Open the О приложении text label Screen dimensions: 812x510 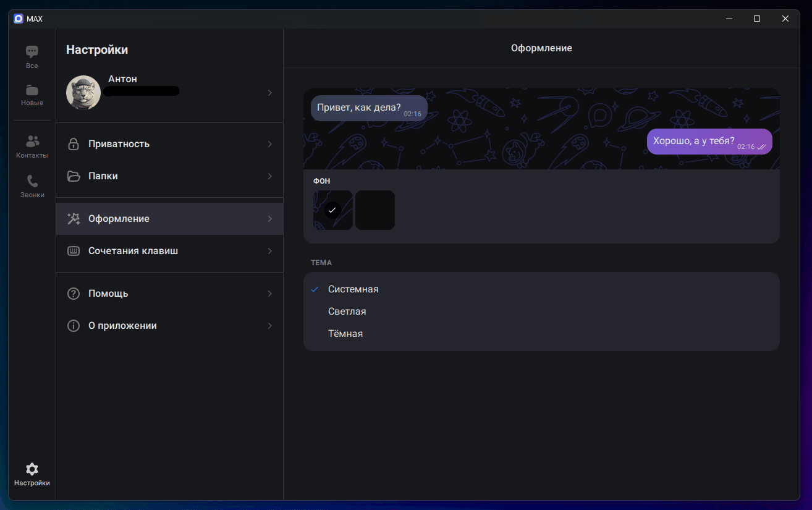pos(122,326)
